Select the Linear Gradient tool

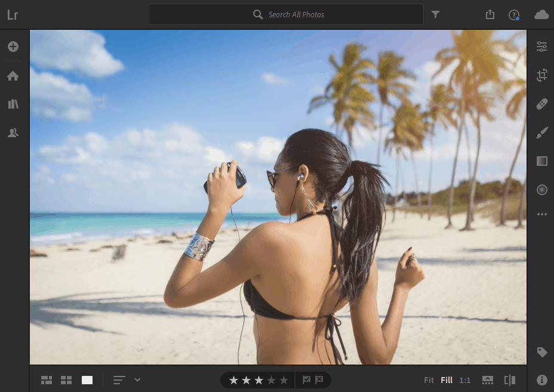click(541, 161)
